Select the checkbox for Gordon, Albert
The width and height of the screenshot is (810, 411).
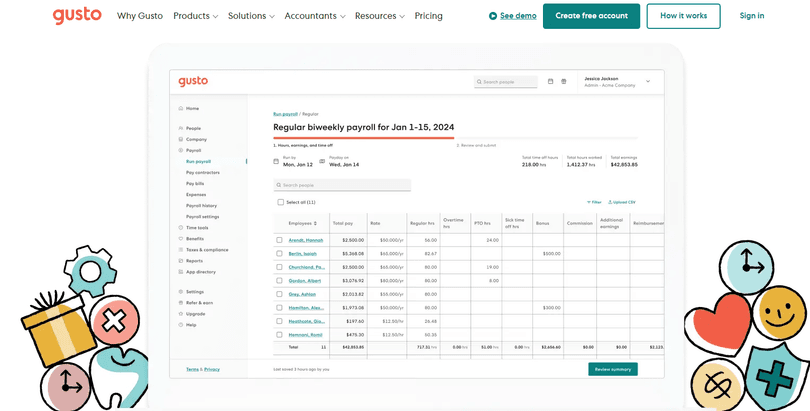(x=280, y=281)
